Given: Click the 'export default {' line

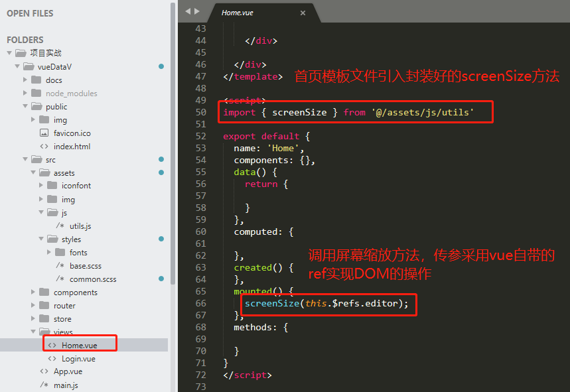Looking at the screenshot, I should (x=267, y=136).
